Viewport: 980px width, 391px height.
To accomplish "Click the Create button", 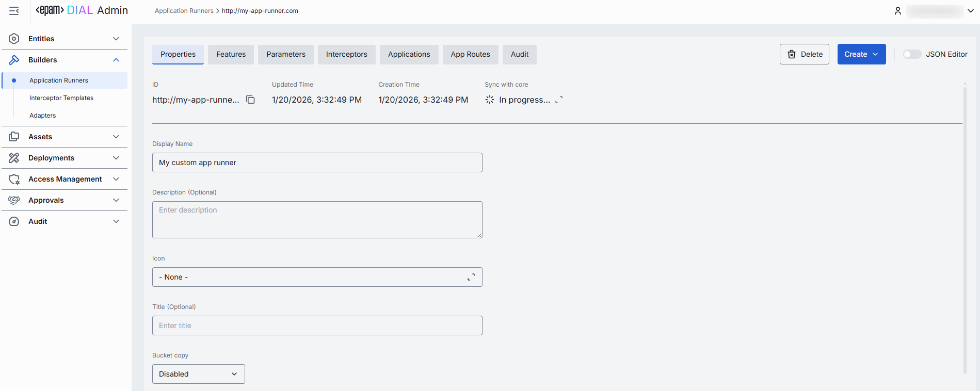I will click(x=861, y=54).
